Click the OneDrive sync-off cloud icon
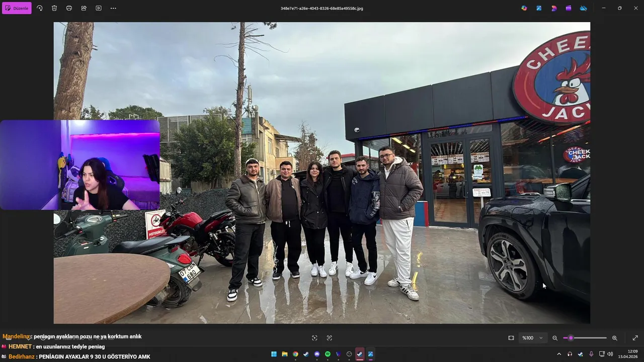 584,8
